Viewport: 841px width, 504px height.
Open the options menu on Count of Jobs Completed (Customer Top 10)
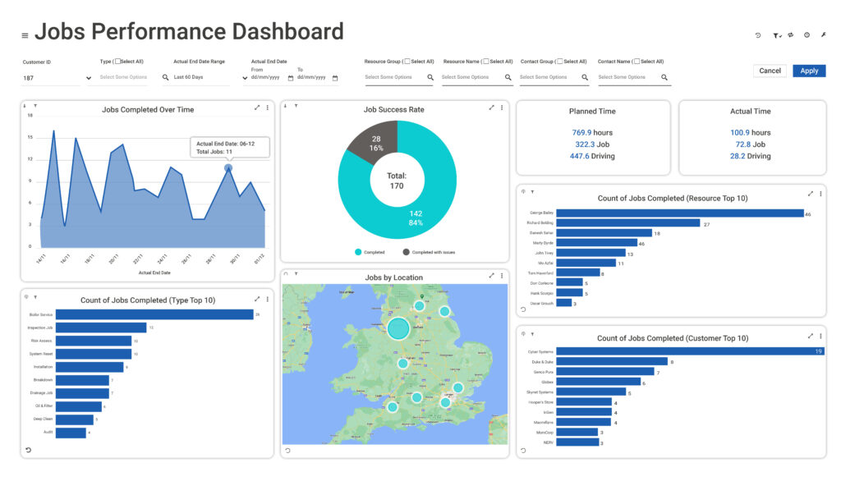tap(821, 337)
